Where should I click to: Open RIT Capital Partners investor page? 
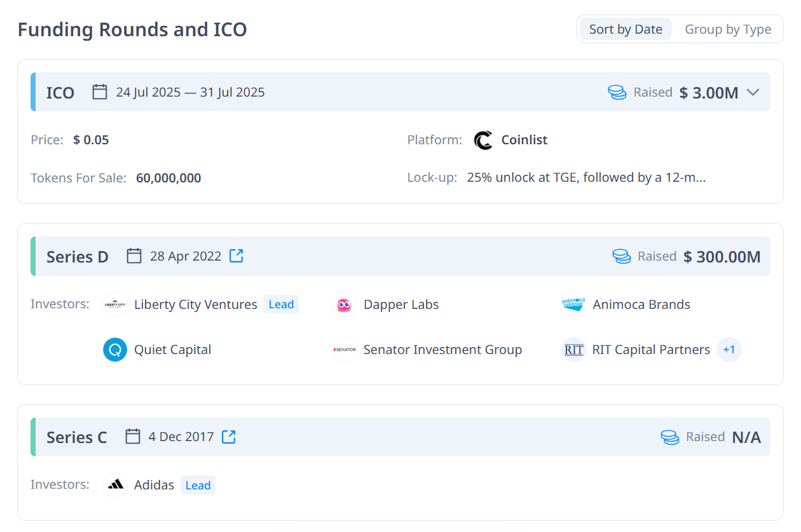coord(651,350)
